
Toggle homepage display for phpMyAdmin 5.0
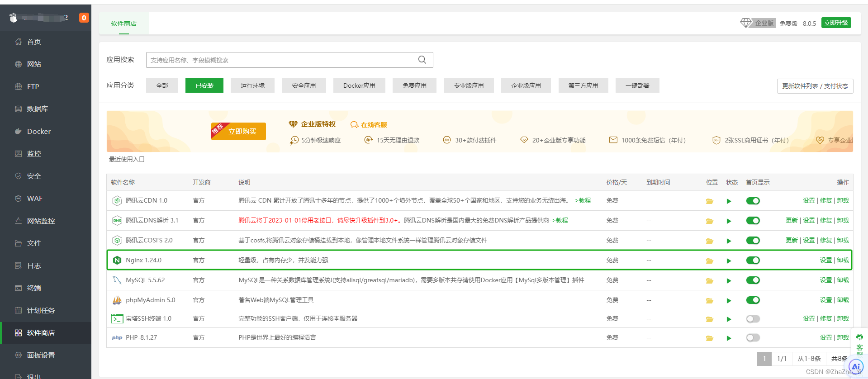(x=753, y=300)
